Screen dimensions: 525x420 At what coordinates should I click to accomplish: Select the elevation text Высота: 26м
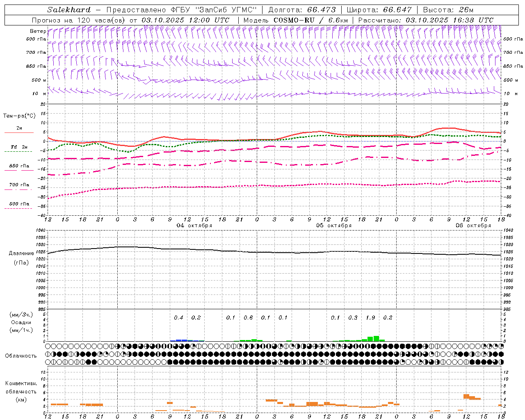[448, 10]
